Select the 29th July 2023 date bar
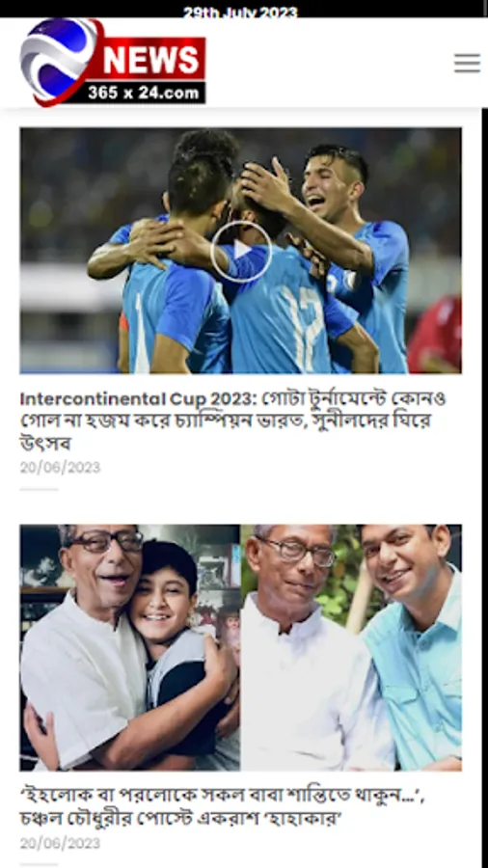Screen dimensions: 488x868 (241, 11)
